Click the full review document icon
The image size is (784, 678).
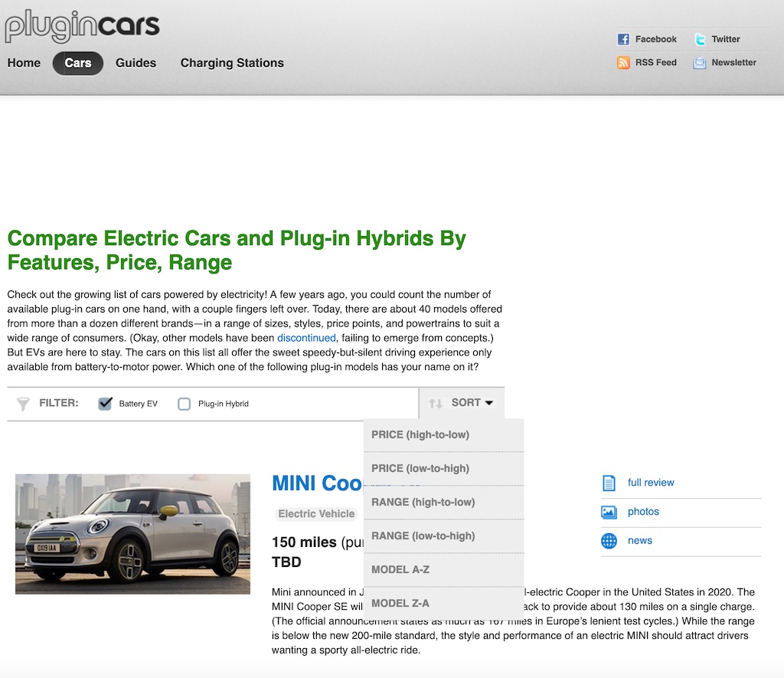click(x=609, y=483)
